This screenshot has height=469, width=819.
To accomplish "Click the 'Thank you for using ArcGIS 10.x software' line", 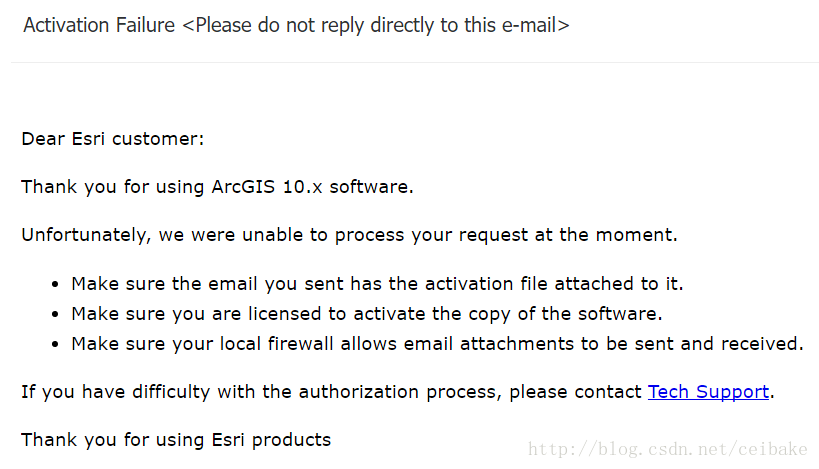I will [217, 187].
